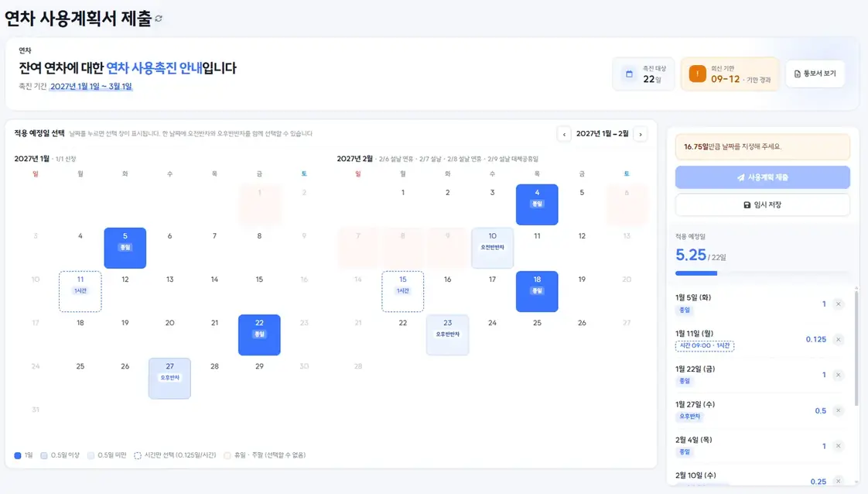Click the 5.25 / 22일 progress bar

coord(762,273)
